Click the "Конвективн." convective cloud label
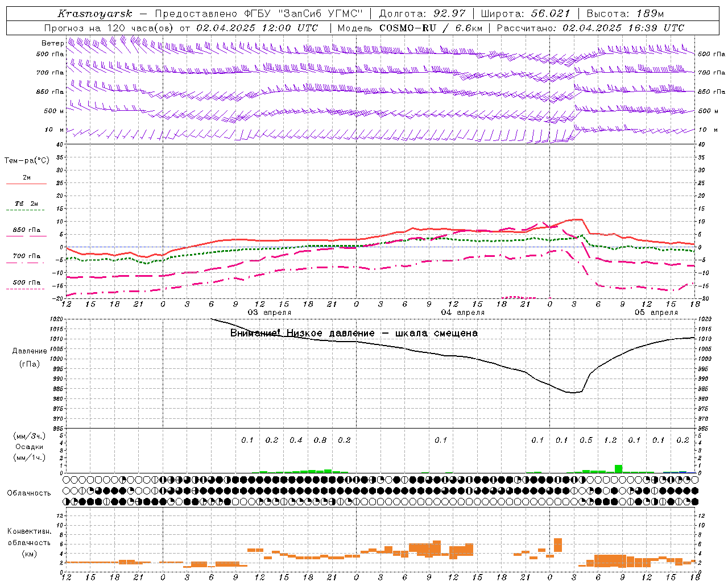Image resolution: width=728 pixels, height=582 pixels. click(x=29, y=531)
